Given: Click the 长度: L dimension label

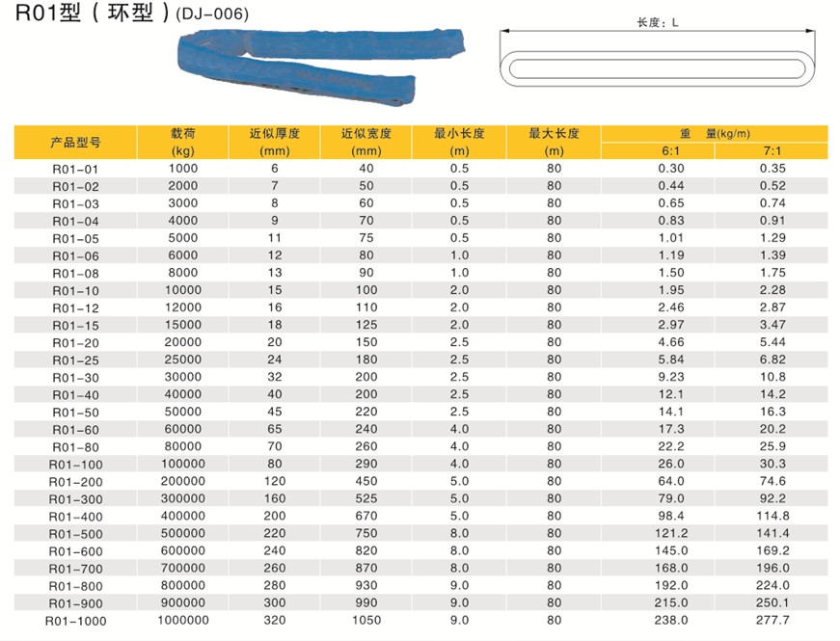Looking at the screenshot, I should click(x=658, y=22).
